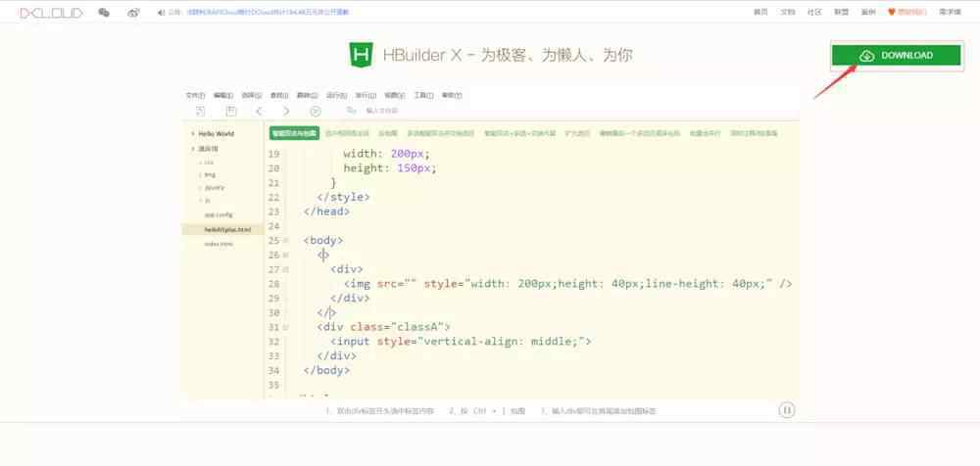Click the file search icon in toolbar
This screenshot has width=980, height=466.
click(352, 111)
